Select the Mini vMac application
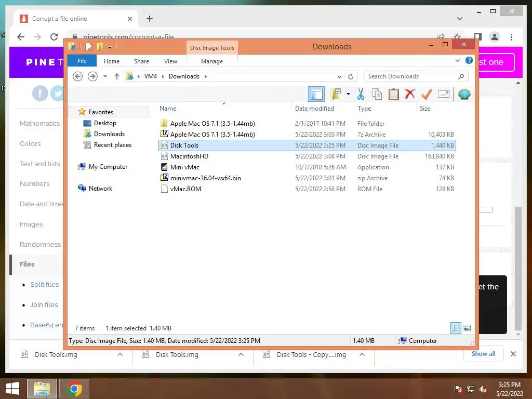Image resolution: width=532 pixels, height=399 pixels. point(307,167)
